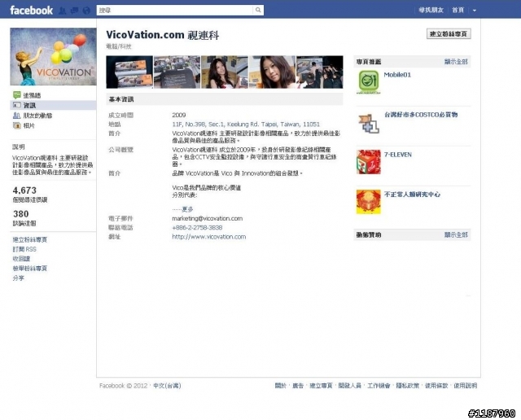Open 使用說明 footer link
521x420 pixels.
click(x=465, y=386)
